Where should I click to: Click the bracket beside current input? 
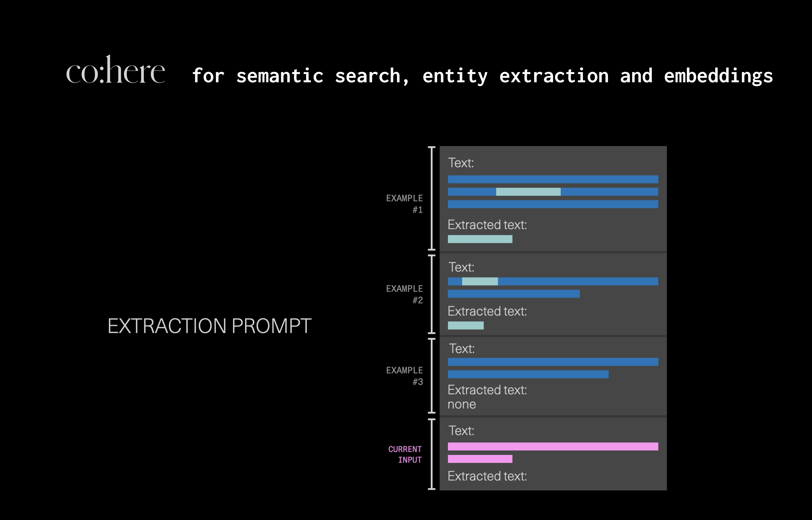click(x=431, y=454)
